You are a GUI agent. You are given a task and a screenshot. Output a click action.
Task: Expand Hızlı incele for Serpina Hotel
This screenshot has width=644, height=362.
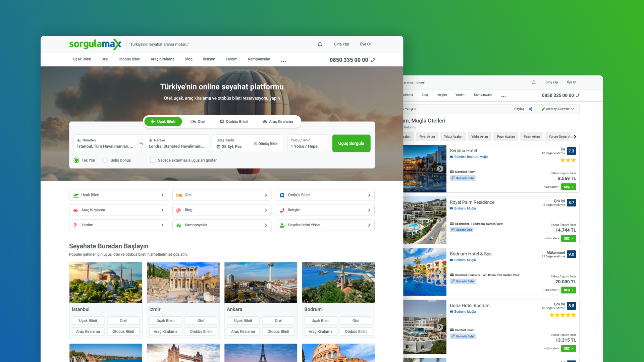pyautogui.click(x=551, y=187)
